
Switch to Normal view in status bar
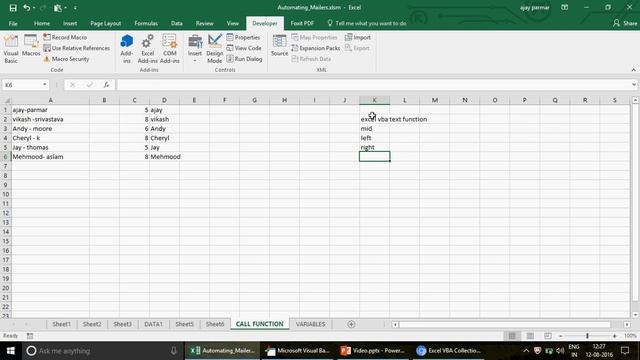tap(512, 336)
